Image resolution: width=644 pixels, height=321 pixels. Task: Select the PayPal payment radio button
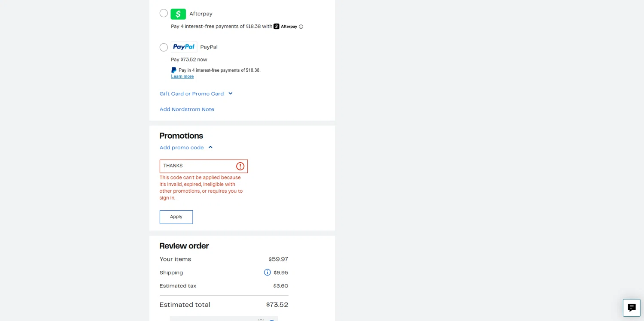point(164,47)
